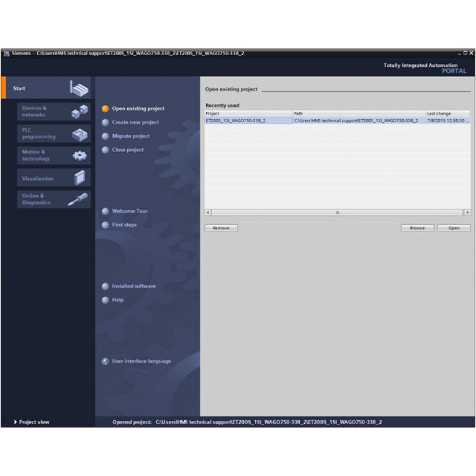This screenshot has width=476, height=476.
Task: Open the Online & Diagnostics portal
Action: pos(54,199)
